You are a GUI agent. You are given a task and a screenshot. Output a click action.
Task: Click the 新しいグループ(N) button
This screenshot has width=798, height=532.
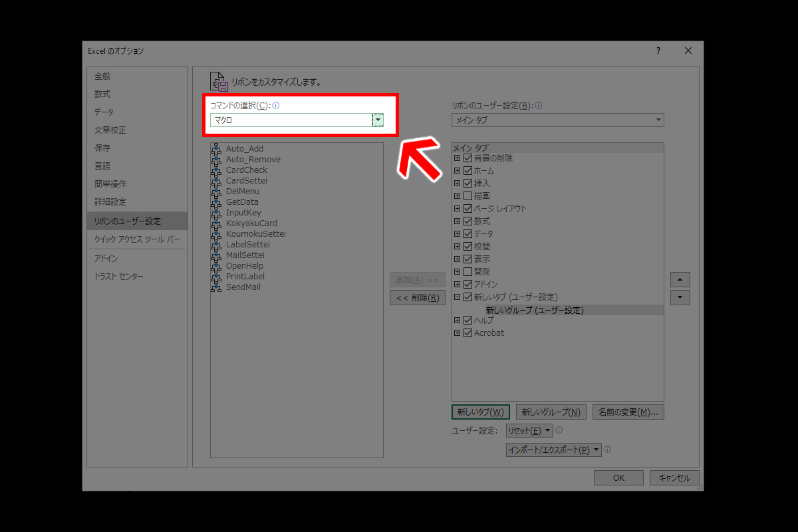coord(551,412)
